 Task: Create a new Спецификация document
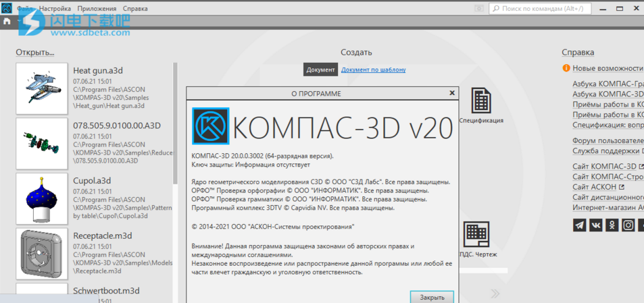click(481, 105)
